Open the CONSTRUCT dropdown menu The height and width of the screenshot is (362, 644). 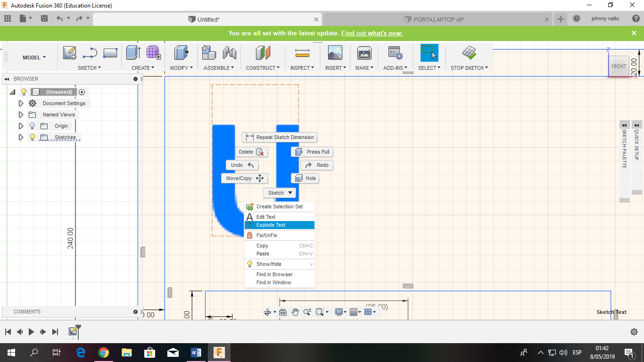click(x=263, y=68)
